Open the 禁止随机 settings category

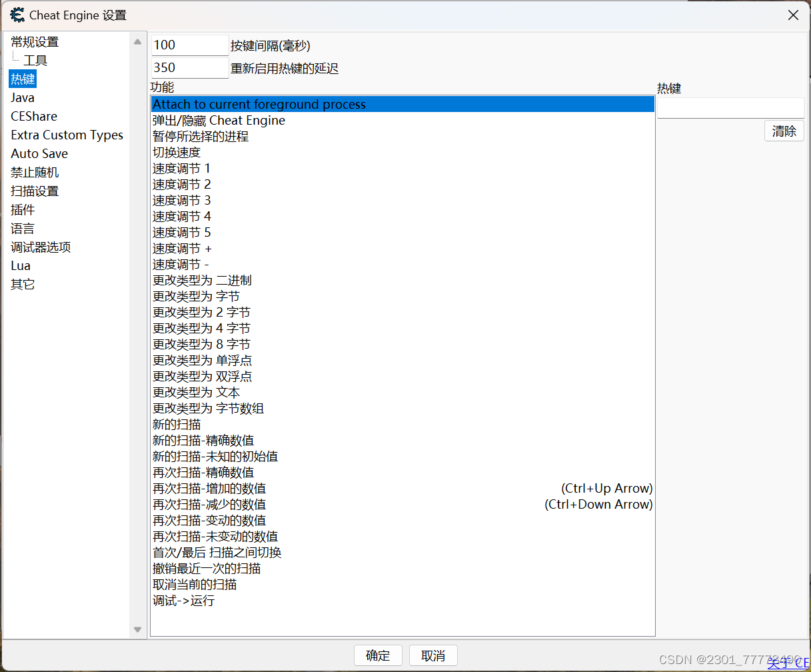pyautogui.click(x=35, y=173)
